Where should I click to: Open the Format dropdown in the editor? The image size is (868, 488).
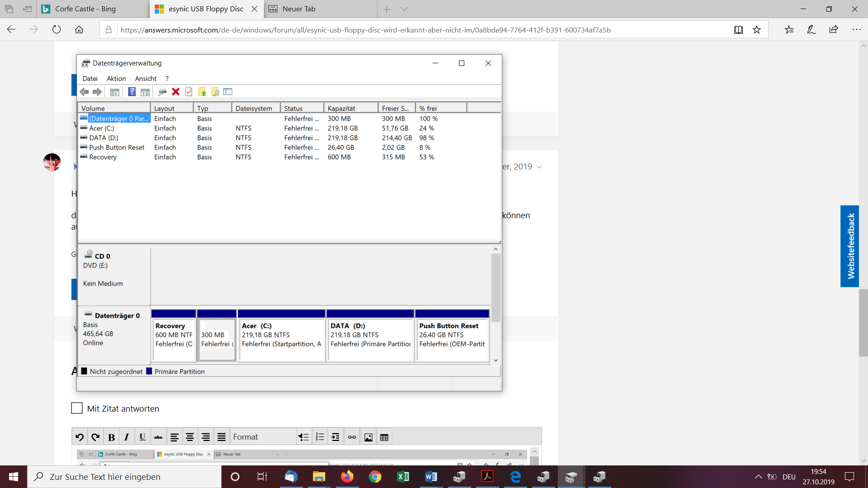(x=263, y=437)
